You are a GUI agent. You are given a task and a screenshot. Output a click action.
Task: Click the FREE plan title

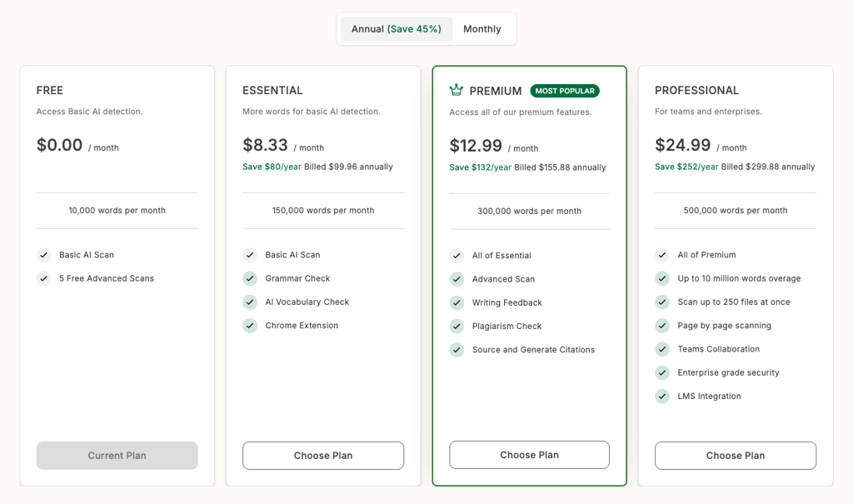pyautogui.click(x=49, y=90)
